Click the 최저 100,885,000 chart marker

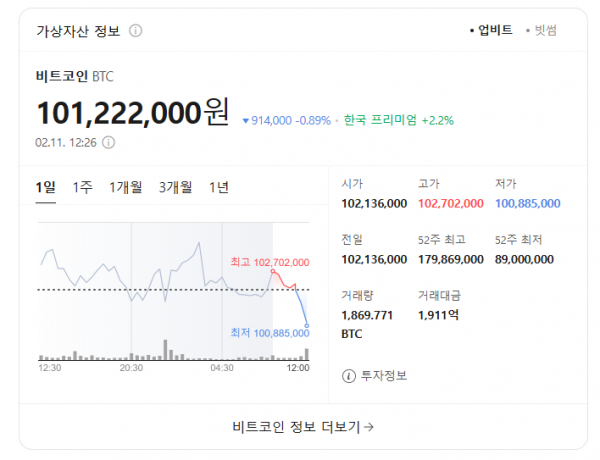point(269,333)
